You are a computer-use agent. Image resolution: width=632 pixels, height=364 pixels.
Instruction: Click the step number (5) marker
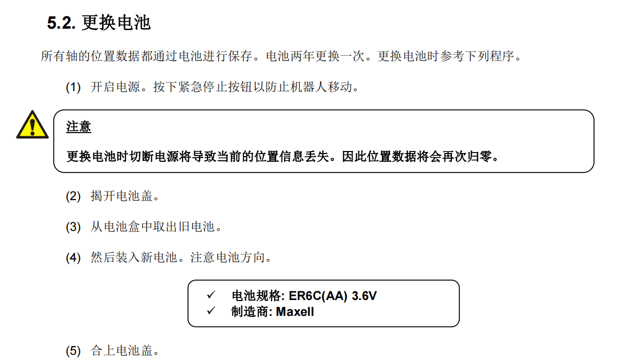point(73,351)
